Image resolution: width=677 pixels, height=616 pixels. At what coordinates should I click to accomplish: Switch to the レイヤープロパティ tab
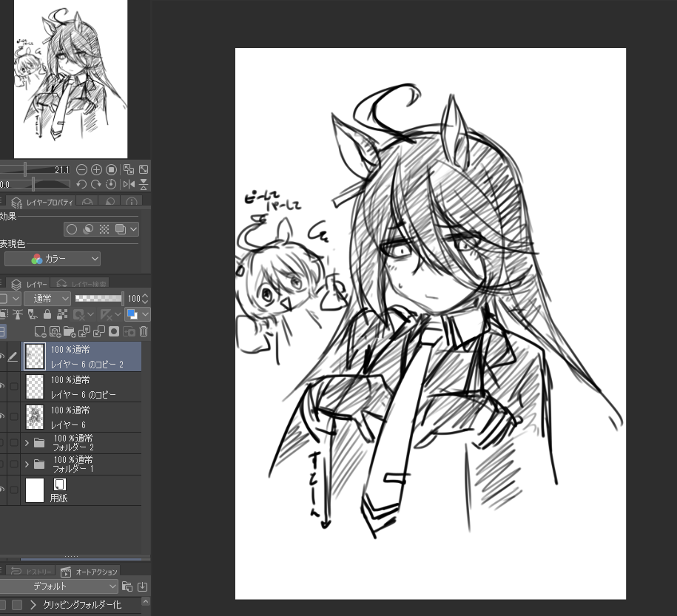[x=42, y=202]
